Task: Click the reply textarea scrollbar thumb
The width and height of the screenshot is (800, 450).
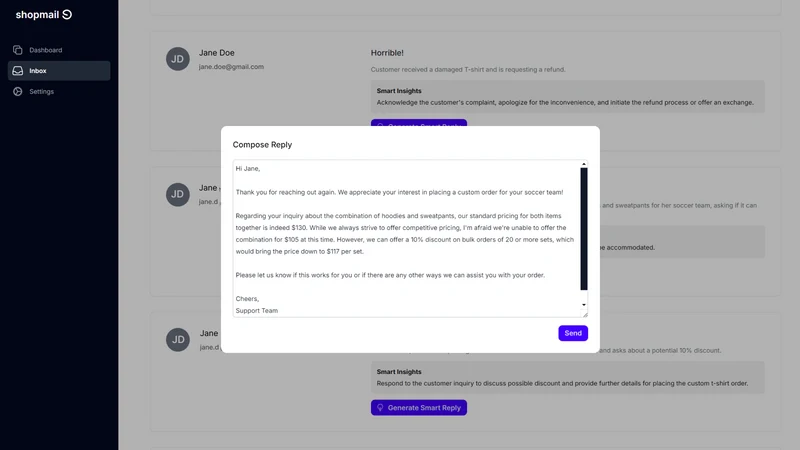Action: pyautogui.click(x=584, y=229)
